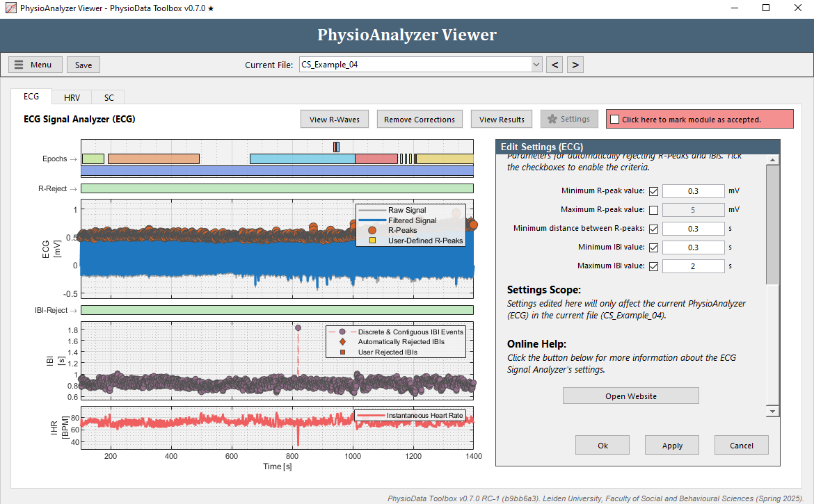Click Instantaneous Heart Rate legend entry
The image size is (814, 504).
tap(410, 415)
